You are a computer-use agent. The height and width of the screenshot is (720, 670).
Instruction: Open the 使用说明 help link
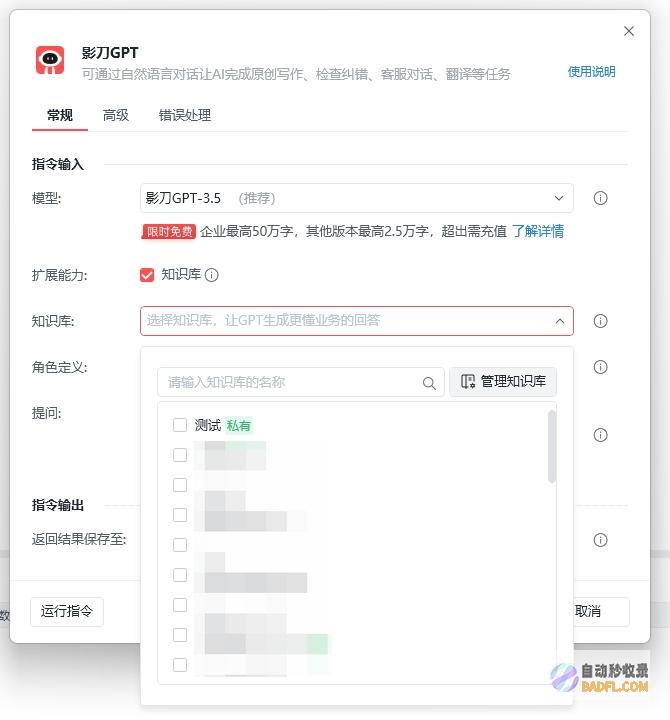tap(591, 72)
